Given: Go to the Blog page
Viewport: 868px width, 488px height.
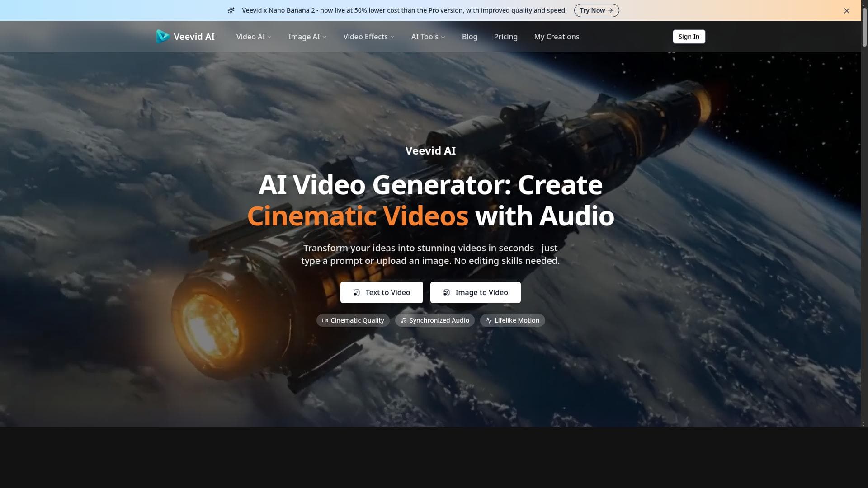Looking at the screenshot, I should coord(469,37).
